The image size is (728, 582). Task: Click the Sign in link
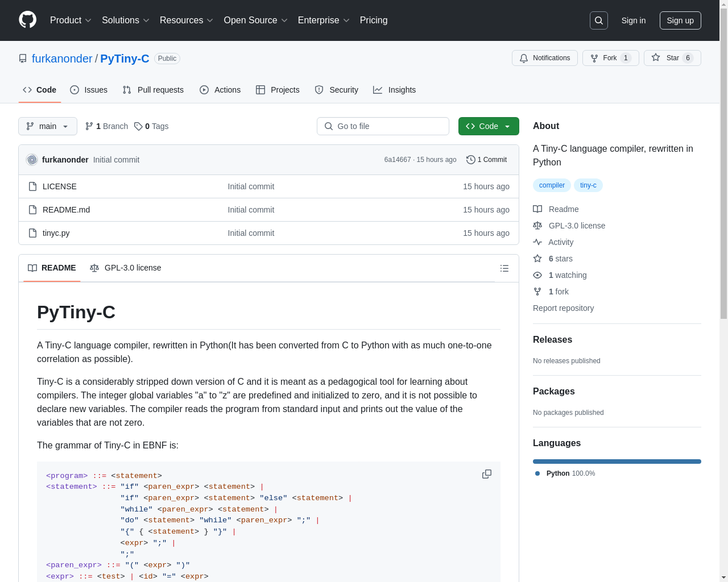point(634,20)
